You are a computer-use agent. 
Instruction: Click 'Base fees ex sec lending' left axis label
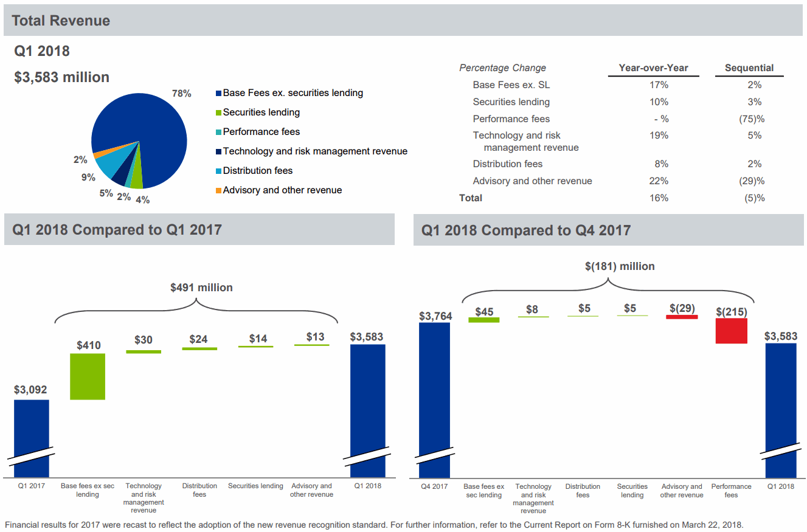pyautogui.click(x=88, y=490)
